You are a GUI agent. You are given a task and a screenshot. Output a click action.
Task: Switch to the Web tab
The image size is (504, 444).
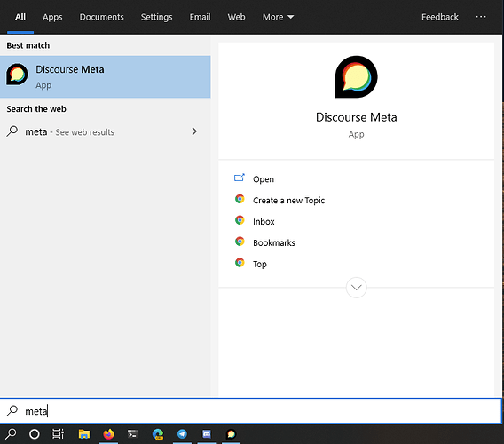[236, 17]
